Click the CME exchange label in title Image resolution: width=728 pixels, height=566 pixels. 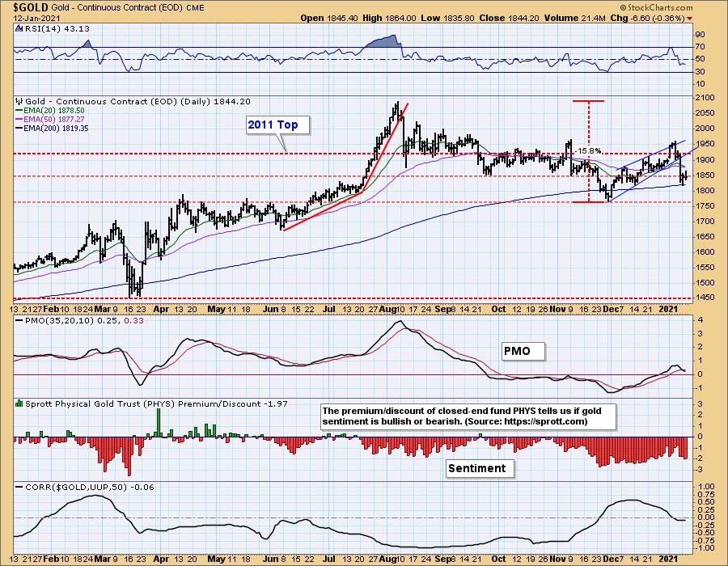[194, 8]
